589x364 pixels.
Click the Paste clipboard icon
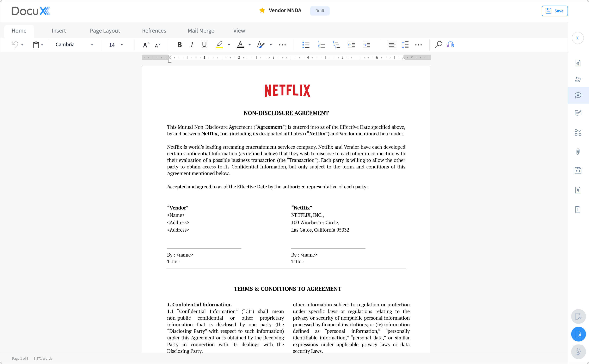[x=36, y=45]
